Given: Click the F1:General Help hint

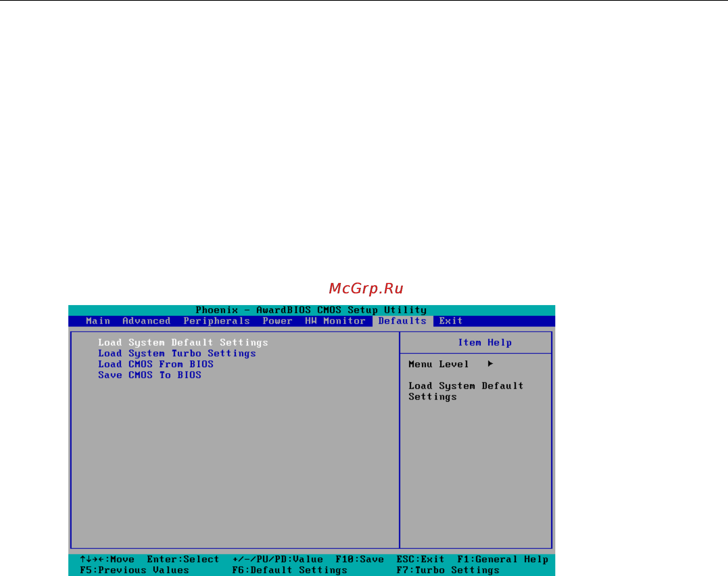Looking at the screenshot, I should pyautogui.click(x=503, y=560).
